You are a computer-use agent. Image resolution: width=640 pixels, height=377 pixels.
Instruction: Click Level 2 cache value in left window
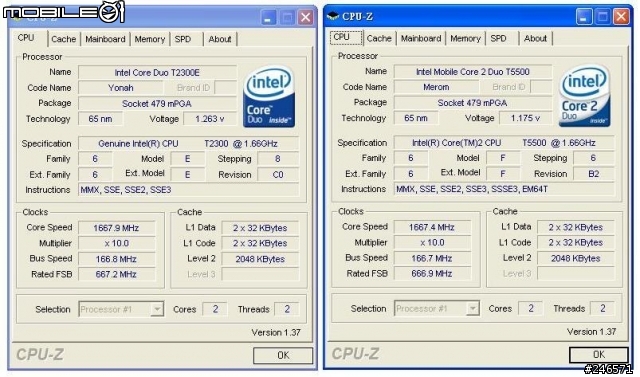(x=260, y=259)
